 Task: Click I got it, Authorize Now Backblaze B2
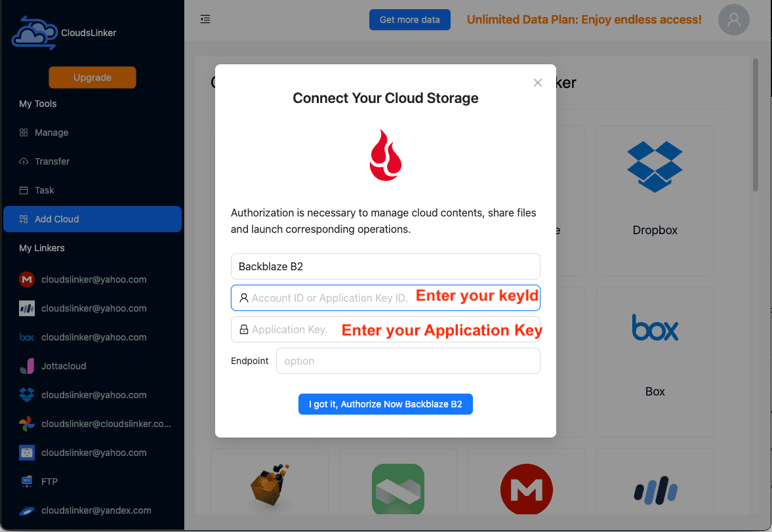[386, 404]
